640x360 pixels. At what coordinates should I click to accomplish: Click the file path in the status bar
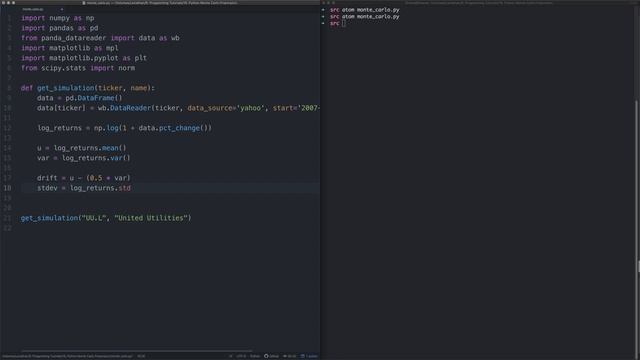coord(67,356)
